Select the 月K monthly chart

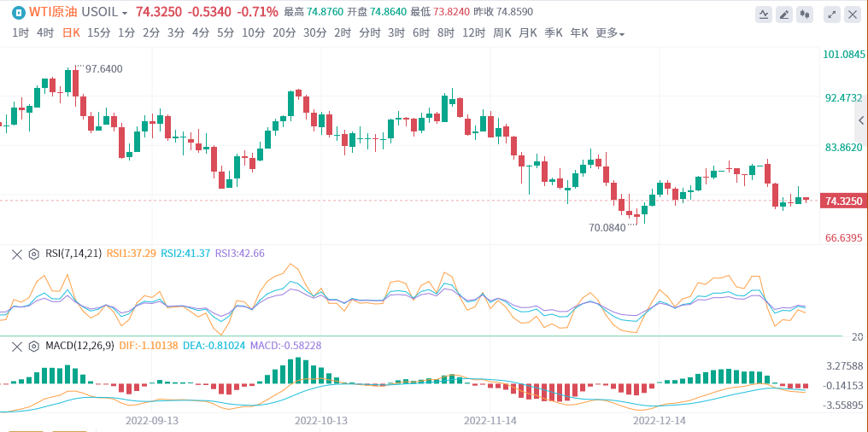[x=528, y=33]
